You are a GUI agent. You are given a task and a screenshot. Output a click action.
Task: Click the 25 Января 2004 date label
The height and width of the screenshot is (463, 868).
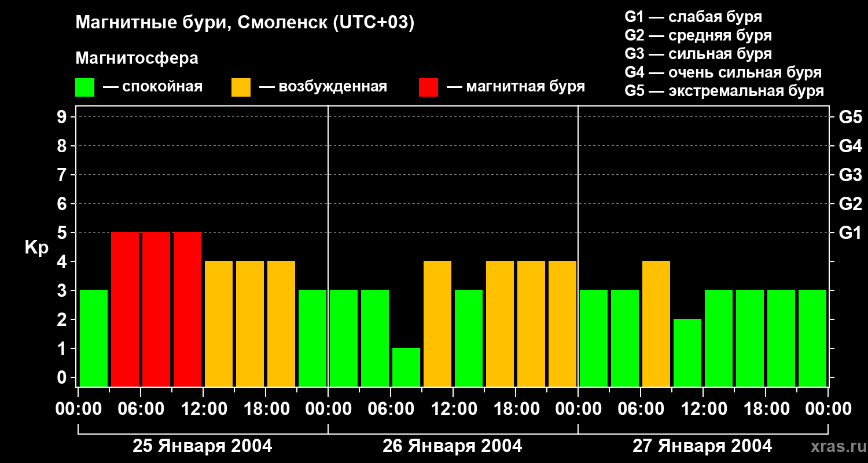click(203, 446)
